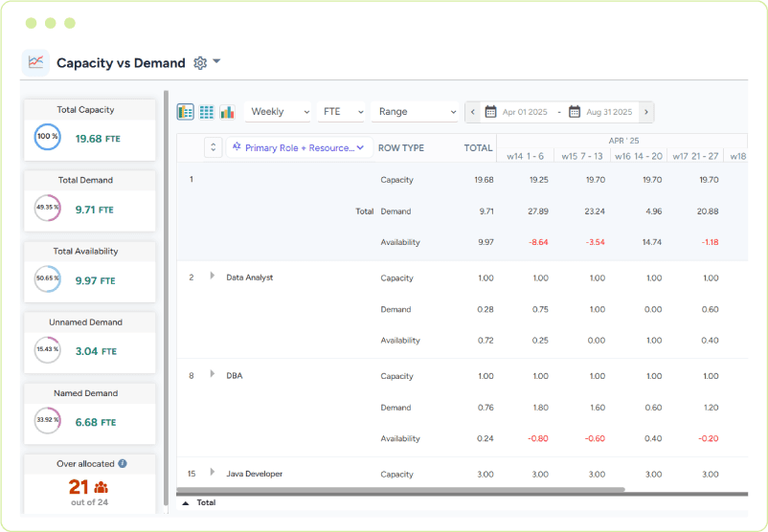The image size is (768, 532).
Task: Select the w17 21 - 27 week header
Action: pos(695,156)
